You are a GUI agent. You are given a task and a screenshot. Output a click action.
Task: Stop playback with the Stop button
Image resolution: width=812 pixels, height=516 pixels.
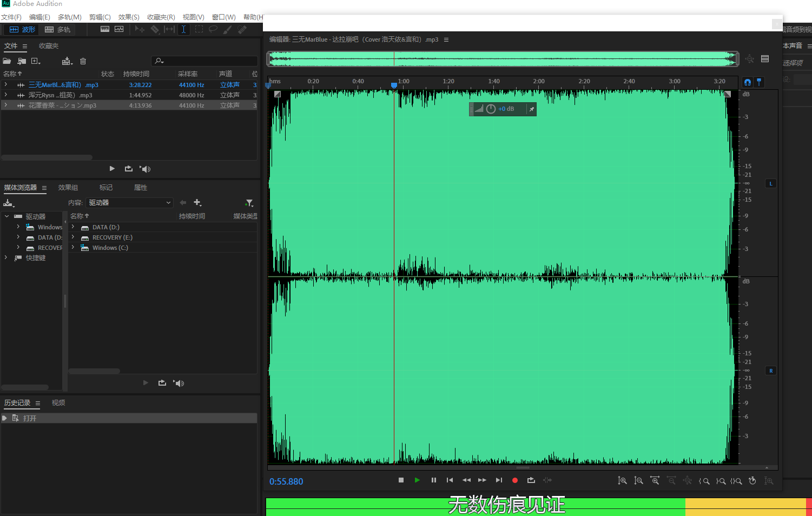point(401,480)
